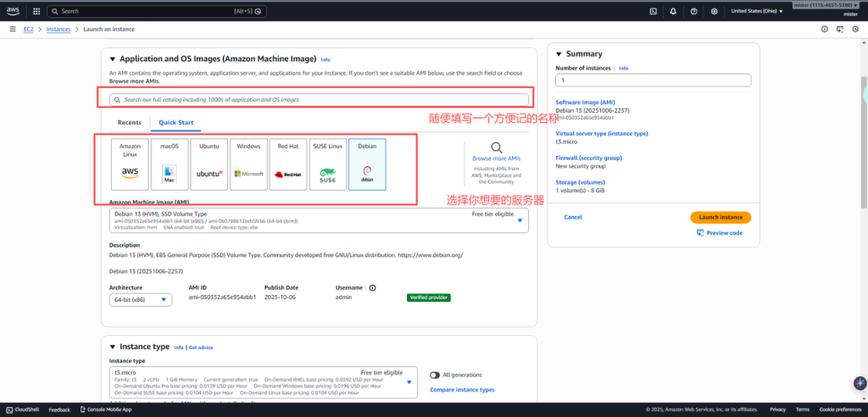
Task: Click Cancel in the Summary panel
Action: pyautogui.click(x=573, y=217)
